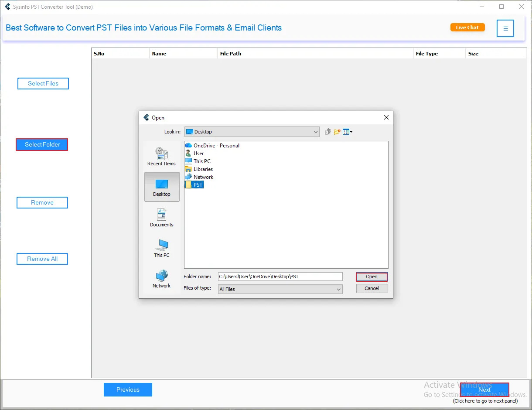
Task: Click the Create New Folder icon
Action: click(337, 132)
